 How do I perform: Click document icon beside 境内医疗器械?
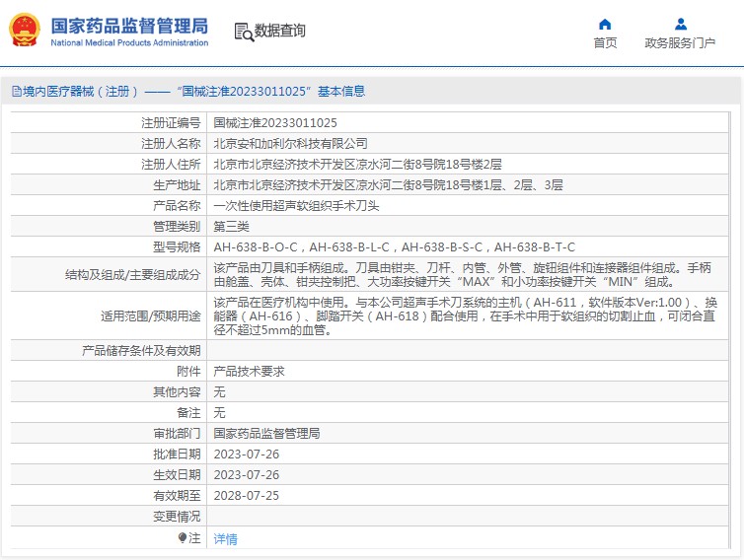[x=17, y=91]
